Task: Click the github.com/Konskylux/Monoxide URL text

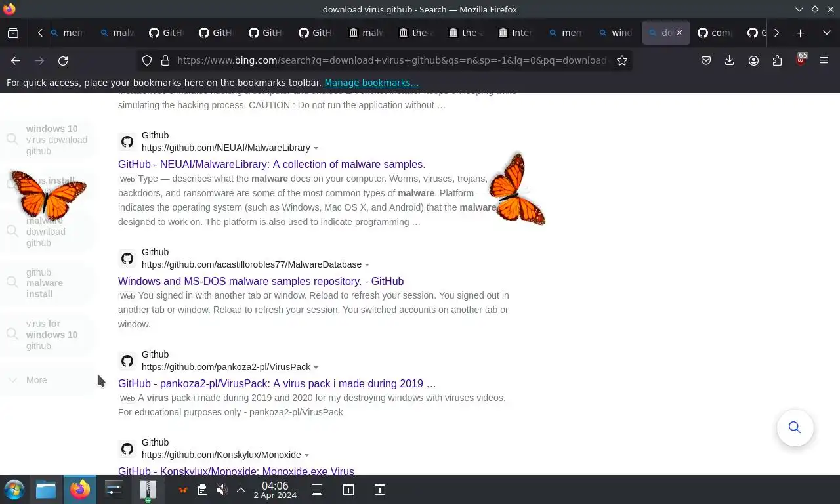Action: [221, 455]
